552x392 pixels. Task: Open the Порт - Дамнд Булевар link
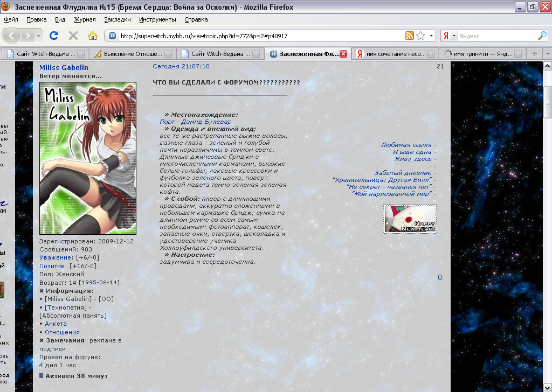pyautogui.click(x=195, y=122)
